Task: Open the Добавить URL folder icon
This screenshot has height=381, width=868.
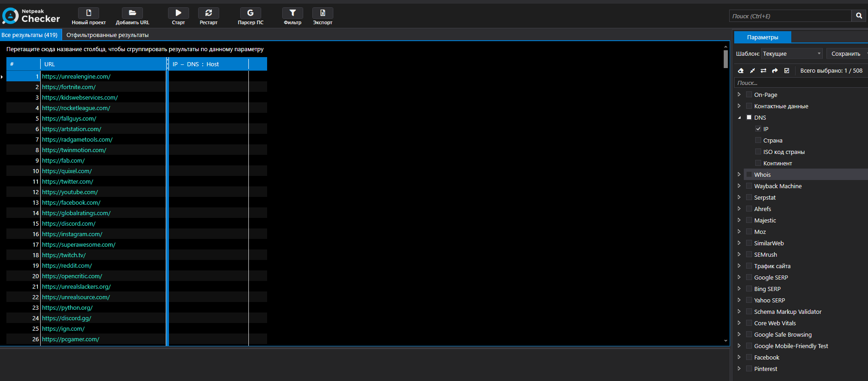Action: pos(132,13)
